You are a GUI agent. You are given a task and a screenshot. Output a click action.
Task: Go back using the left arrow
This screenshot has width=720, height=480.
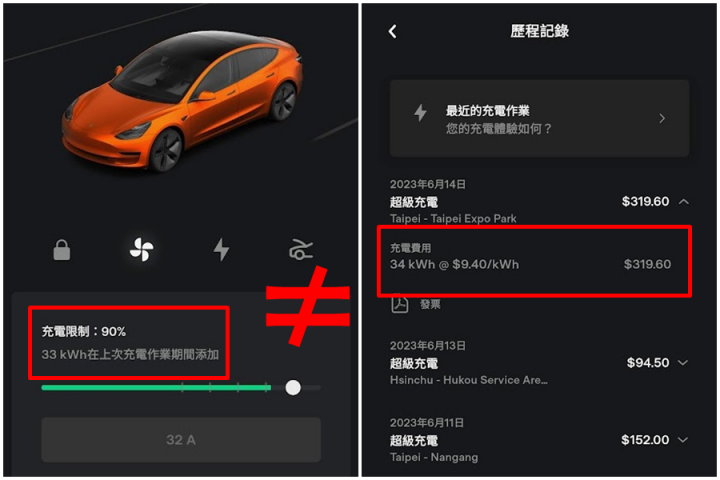(393, 31)
